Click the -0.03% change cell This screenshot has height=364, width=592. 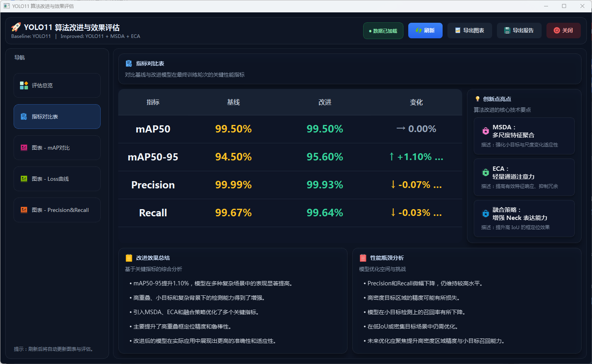416,213
